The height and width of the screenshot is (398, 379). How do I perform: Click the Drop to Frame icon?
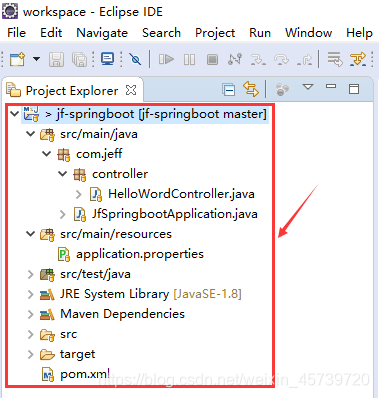pos(335,59)
